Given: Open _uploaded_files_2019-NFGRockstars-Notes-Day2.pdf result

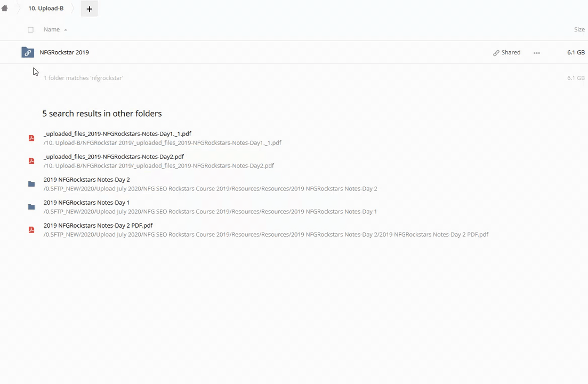Looking at the screenshot, I should point(114,157).
